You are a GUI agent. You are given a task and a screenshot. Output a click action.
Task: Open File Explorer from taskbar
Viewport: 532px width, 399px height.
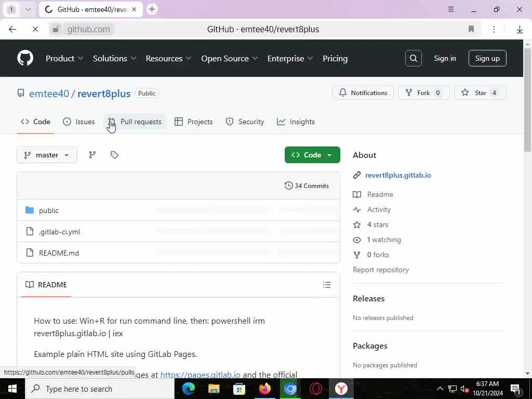[214, 389]
